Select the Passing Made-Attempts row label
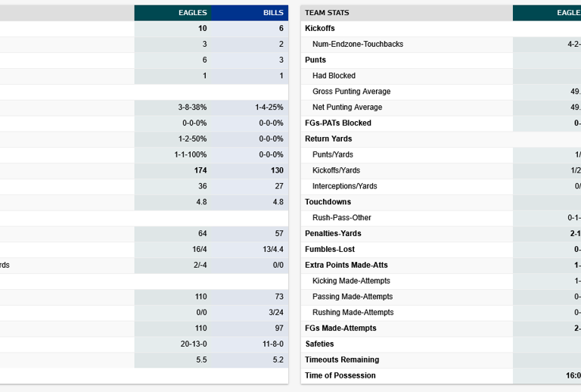The height and width of the screenshot is (392, 581). [x=353, y=297]
